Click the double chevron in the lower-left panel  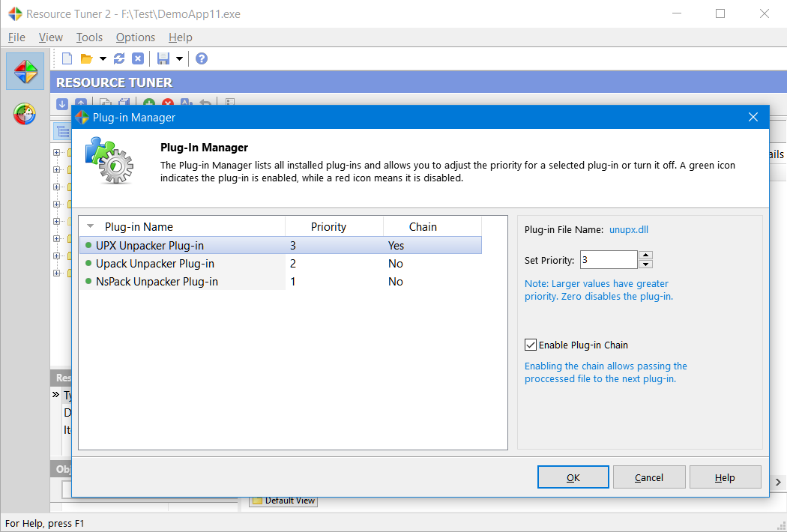55,394
